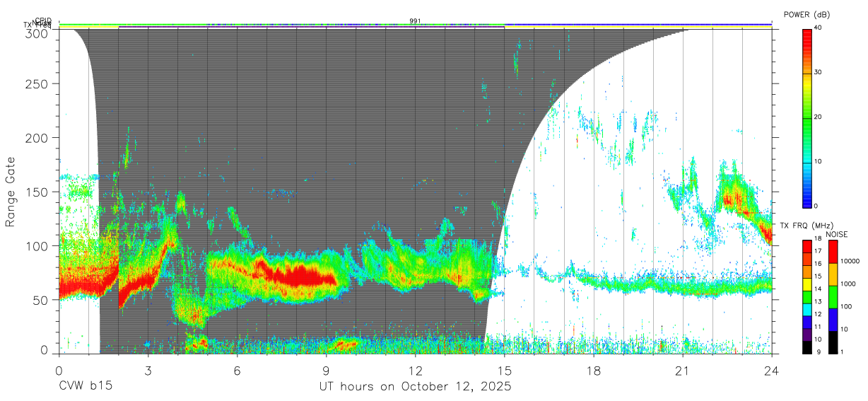Click the 991 CPID value above plot
The width and height of the screenshot is (868, 401).
[x=415, y=21]
